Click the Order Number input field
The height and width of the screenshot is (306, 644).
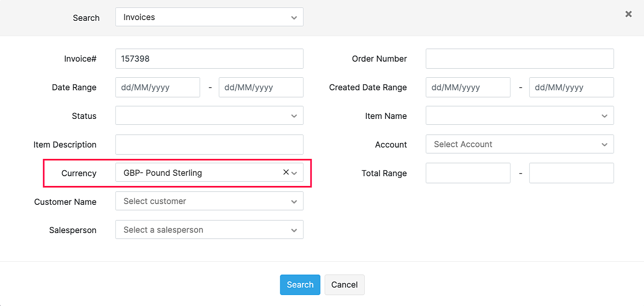pyautogui.click(x=519, y=59)
